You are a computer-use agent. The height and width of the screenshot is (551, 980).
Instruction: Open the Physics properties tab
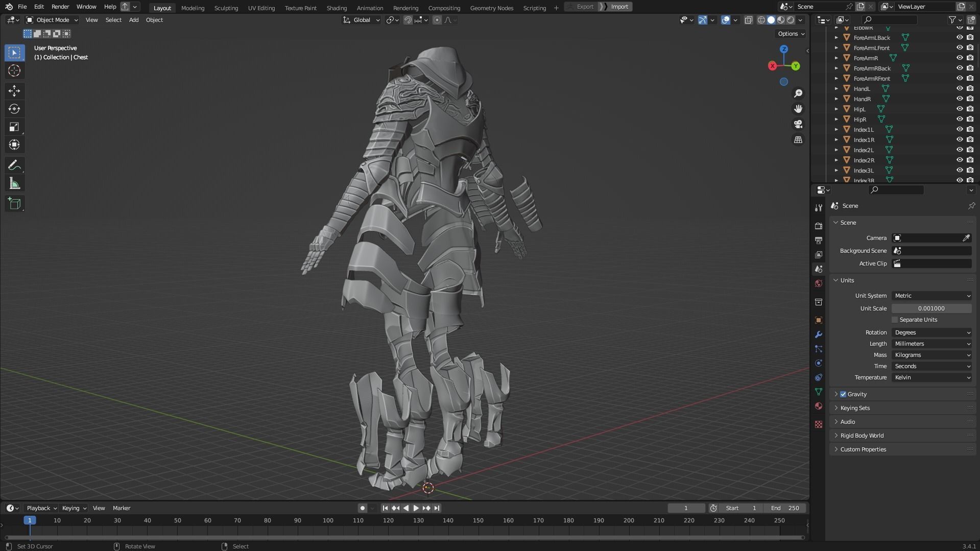[x=819, y=363]
